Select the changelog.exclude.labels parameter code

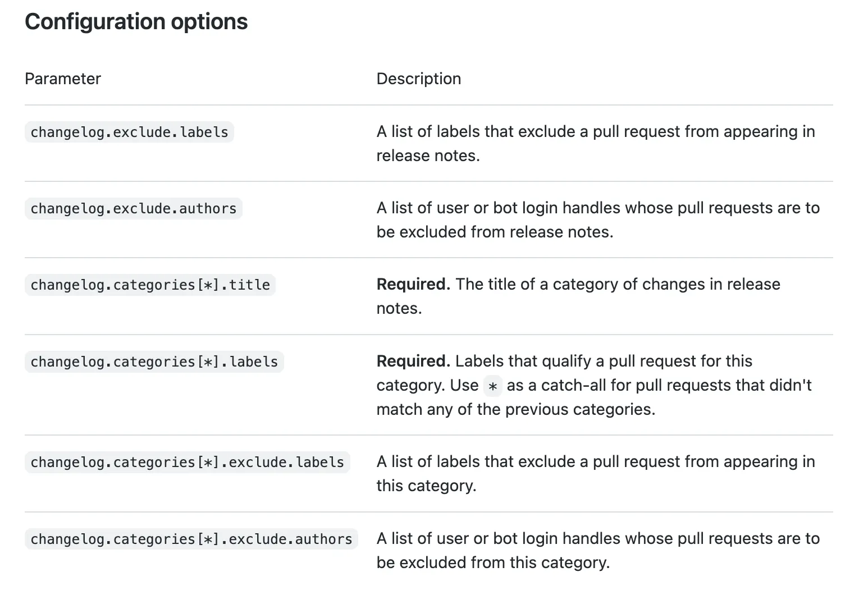[129, 132]
